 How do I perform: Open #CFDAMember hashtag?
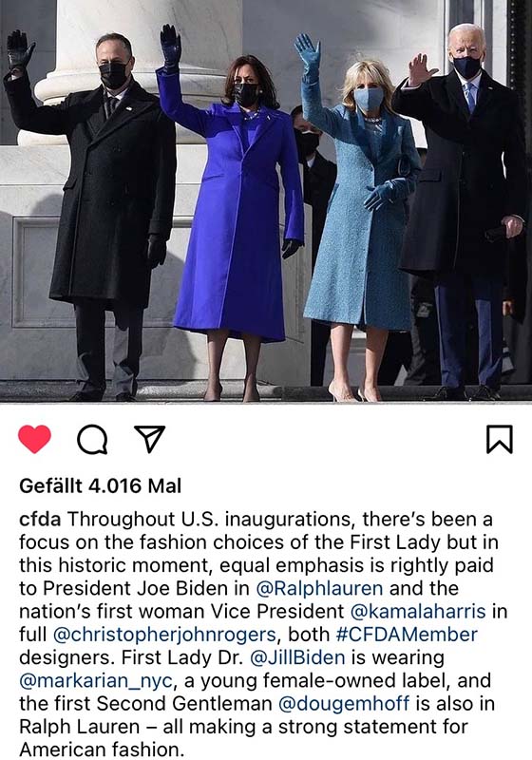tap(407, 635)
